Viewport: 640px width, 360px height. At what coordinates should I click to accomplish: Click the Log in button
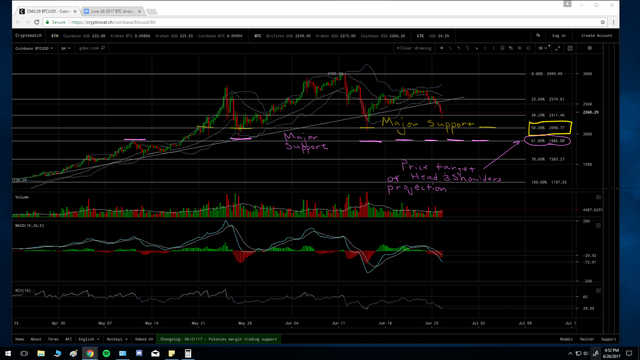pyautogui.click(x=559, y=36)
